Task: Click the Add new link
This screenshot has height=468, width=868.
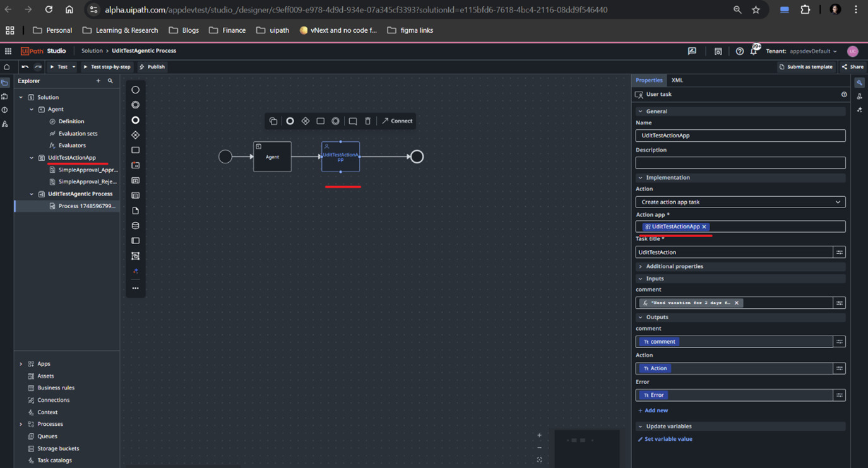Action: click(x=653, y=411)
